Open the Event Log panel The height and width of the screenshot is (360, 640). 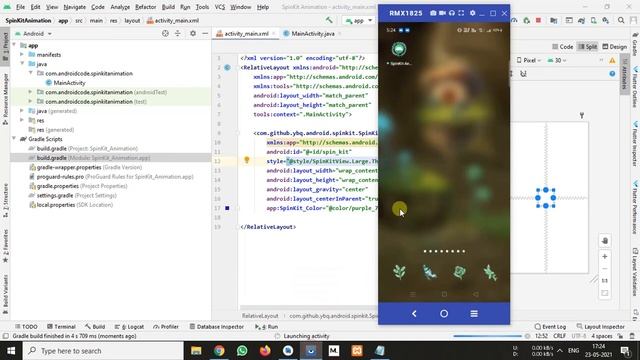click(x=550, y=327)
